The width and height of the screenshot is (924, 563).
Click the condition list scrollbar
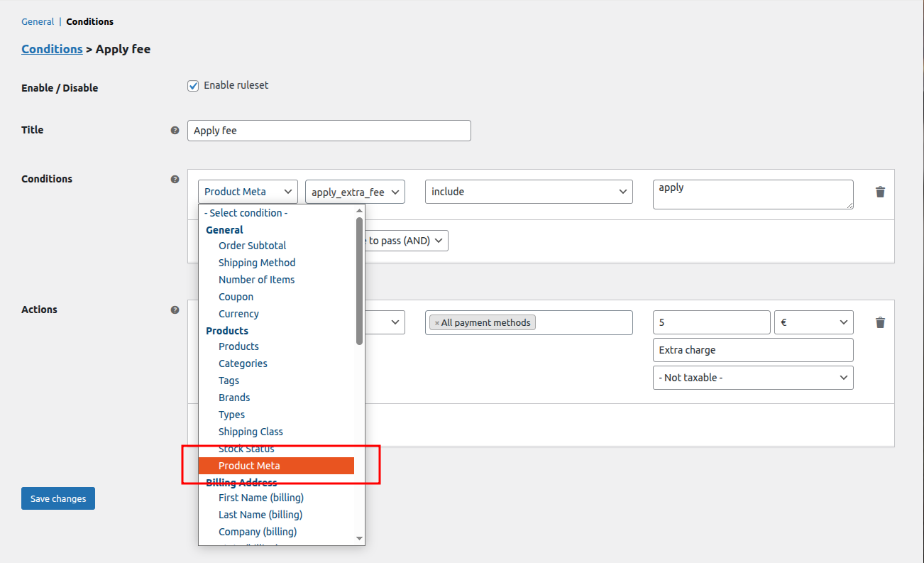pos(359,284)
